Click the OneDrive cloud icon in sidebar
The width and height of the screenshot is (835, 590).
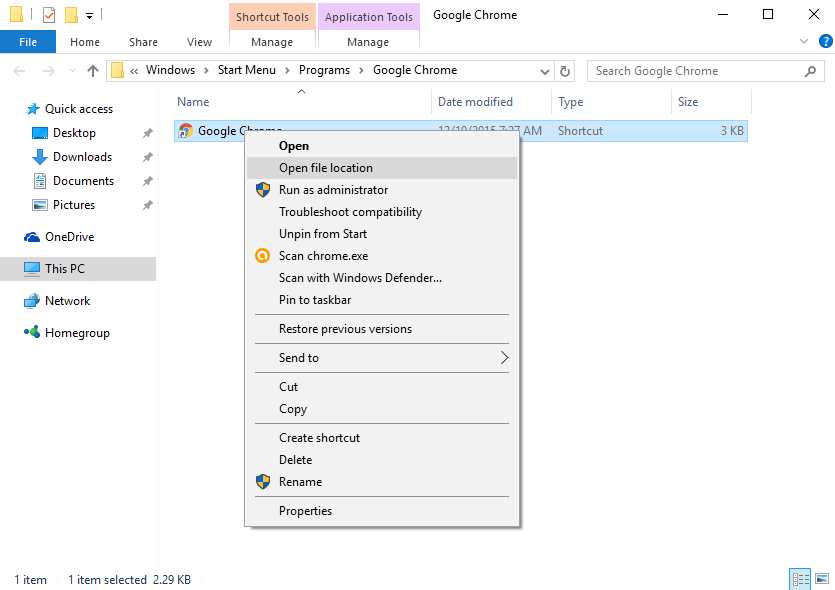32,237
